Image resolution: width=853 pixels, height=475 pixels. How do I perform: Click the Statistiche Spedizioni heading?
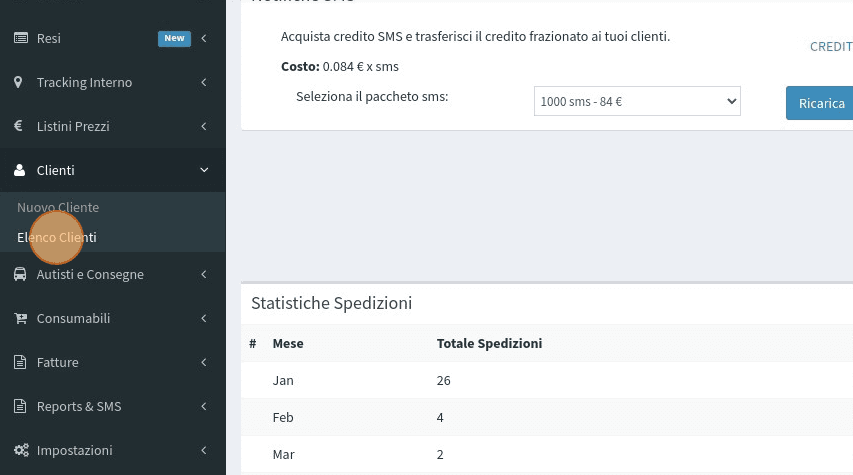click(331, 303)
